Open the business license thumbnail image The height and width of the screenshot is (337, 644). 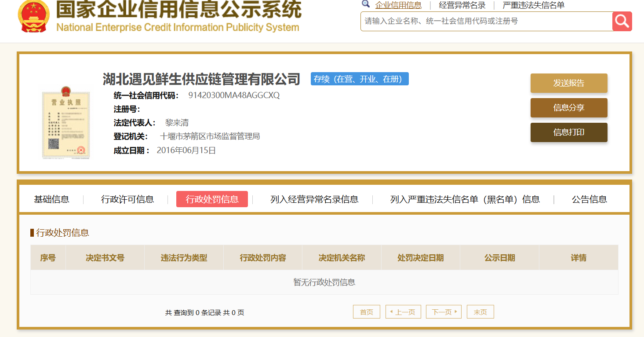66,122
